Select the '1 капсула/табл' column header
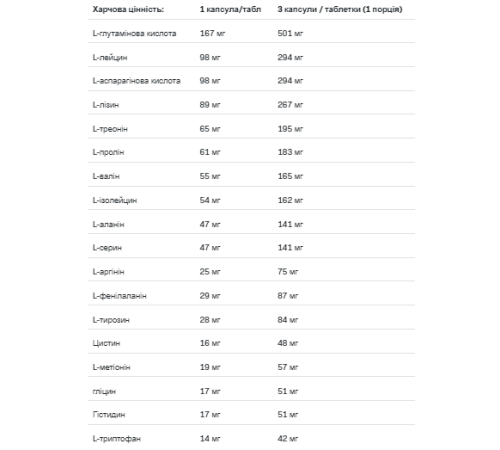This screenshot has height=450, width=500. pyautogui.click(x=230, y=9)
